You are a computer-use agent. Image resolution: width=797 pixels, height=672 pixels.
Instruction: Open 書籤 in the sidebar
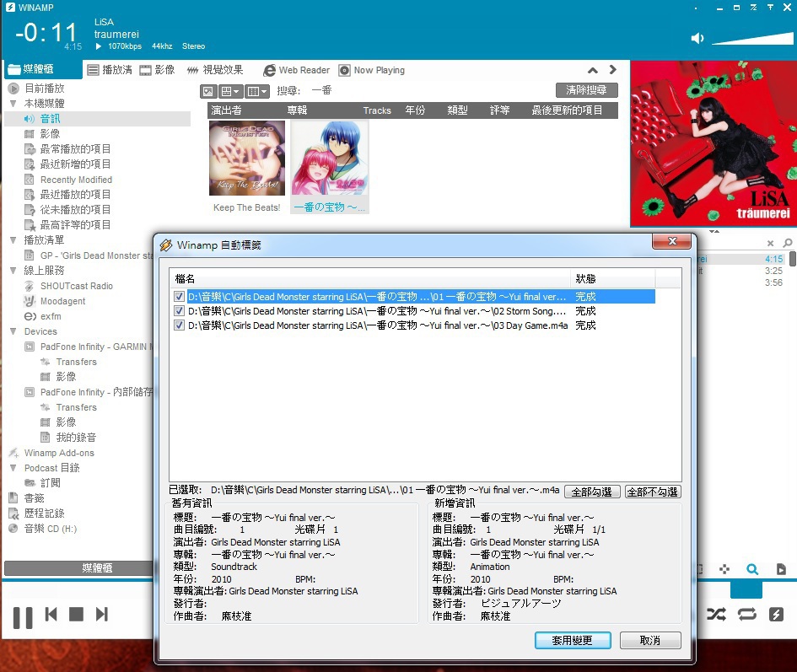(x=34, y=498)
